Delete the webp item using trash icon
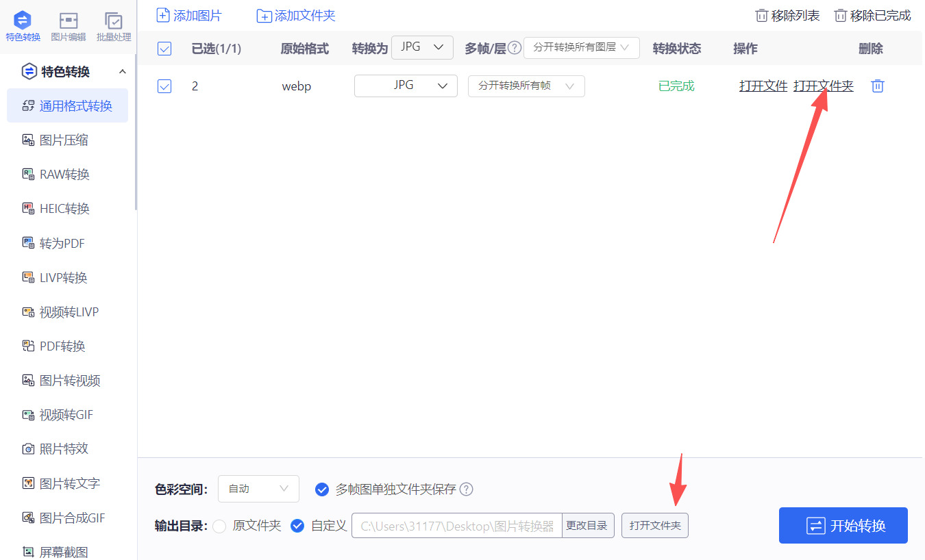 (877, 86)
